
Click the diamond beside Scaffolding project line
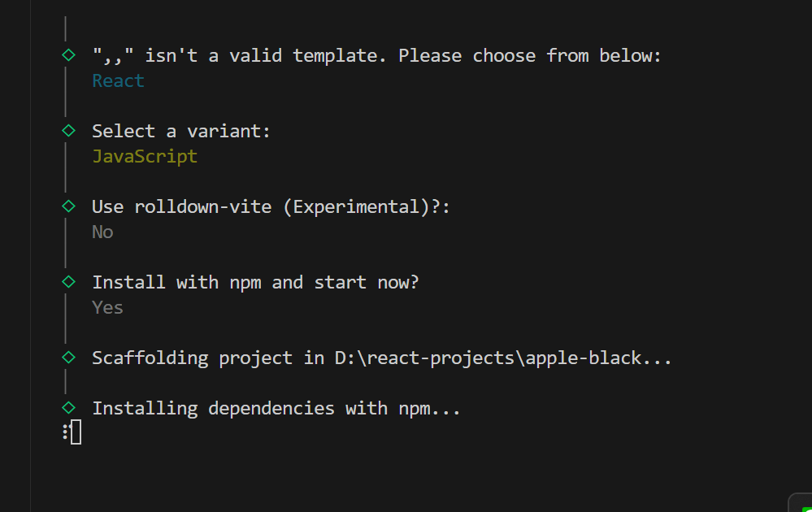tap(69, 357)
